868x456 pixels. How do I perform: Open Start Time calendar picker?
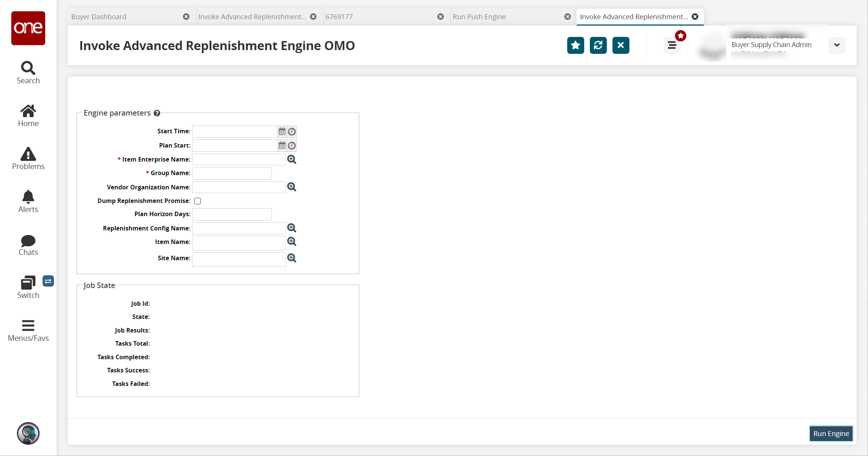282,131
